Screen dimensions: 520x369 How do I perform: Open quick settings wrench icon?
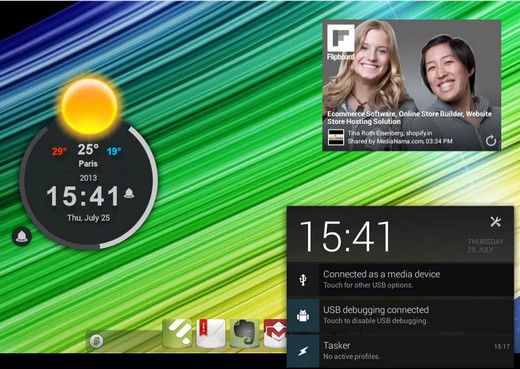pyautogui.click(x=496, y=222)
